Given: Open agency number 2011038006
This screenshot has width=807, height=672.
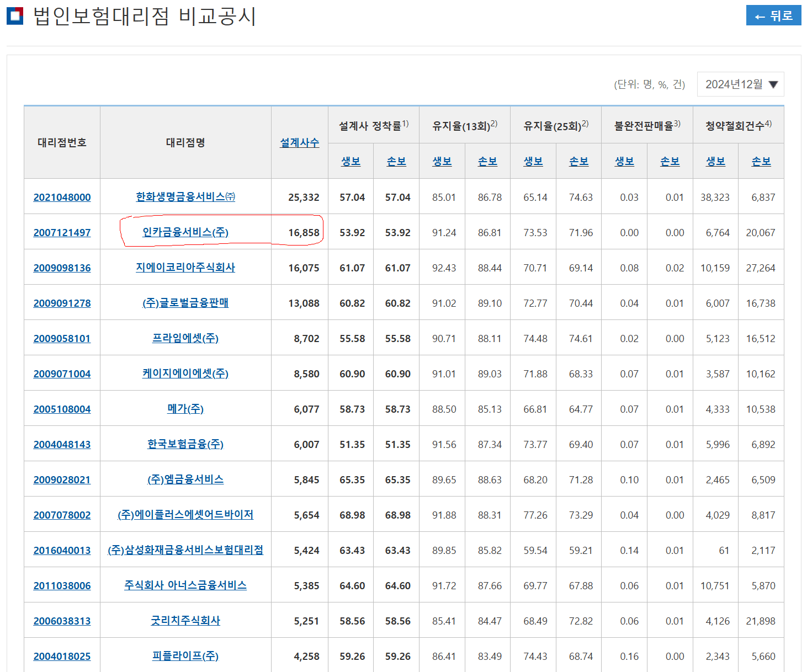Looking at the screenshot, I should 62,585.
